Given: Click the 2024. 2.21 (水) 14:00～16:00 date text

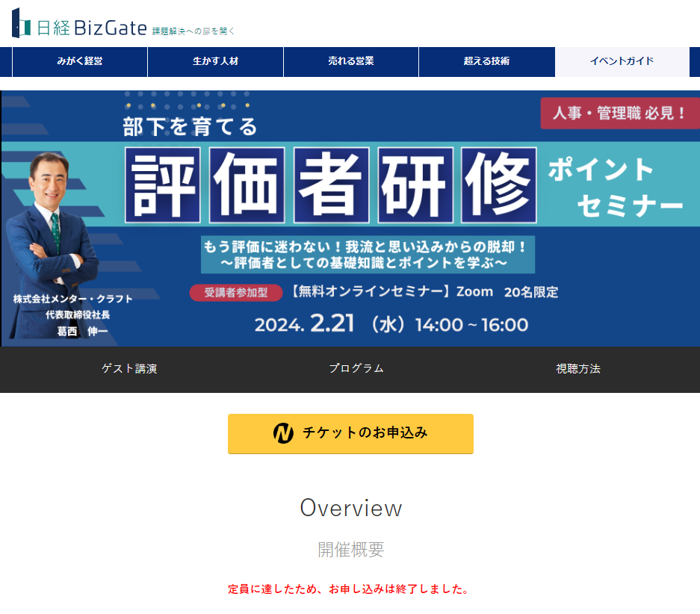Looking at the screenshot, I should (391, 324).
